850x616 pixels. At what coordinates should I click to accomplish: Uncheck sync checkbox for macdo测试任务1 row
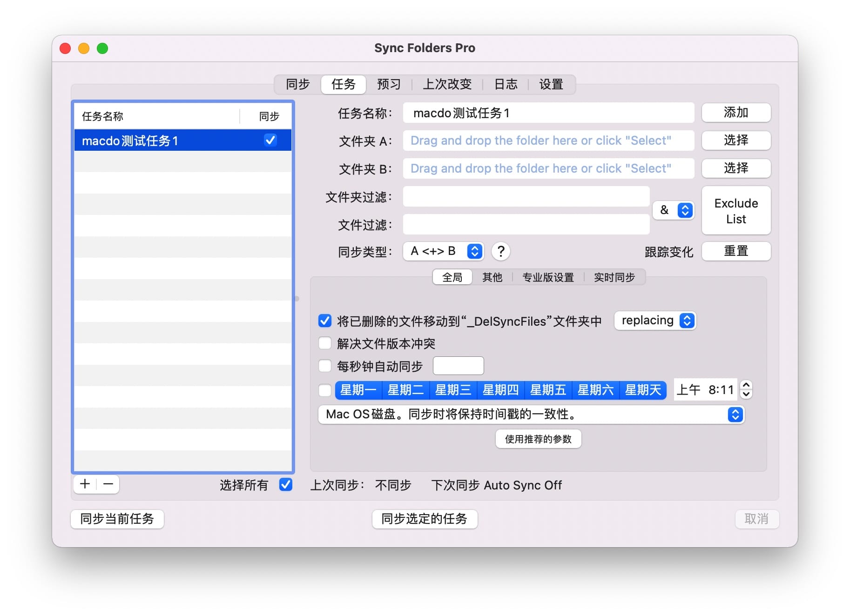(x=270, y=140)
